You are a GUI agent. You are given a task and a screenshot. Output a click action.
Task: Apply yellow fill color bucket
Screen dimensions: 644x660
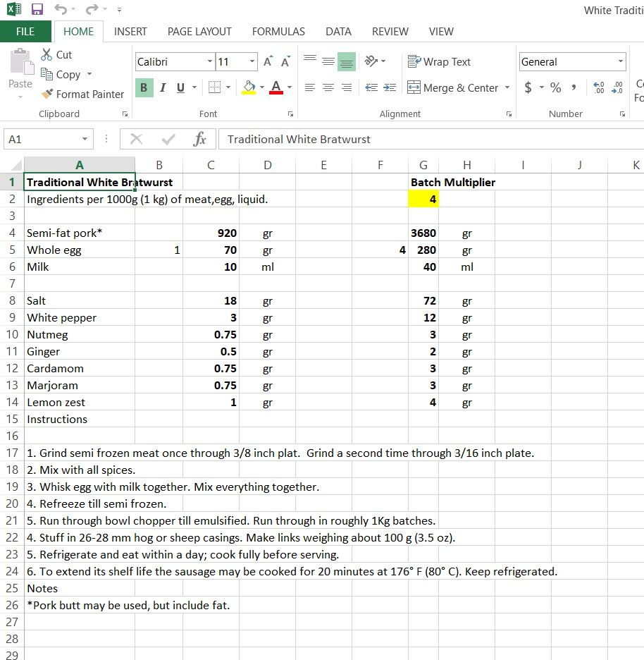click(x=249, y=87)
